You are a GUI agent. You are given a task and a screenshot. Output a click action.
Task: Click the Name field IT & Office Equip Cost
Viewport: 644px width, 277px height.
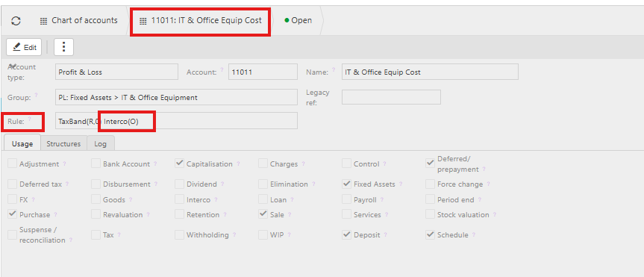pyautogui.click(x=430, y=72)
